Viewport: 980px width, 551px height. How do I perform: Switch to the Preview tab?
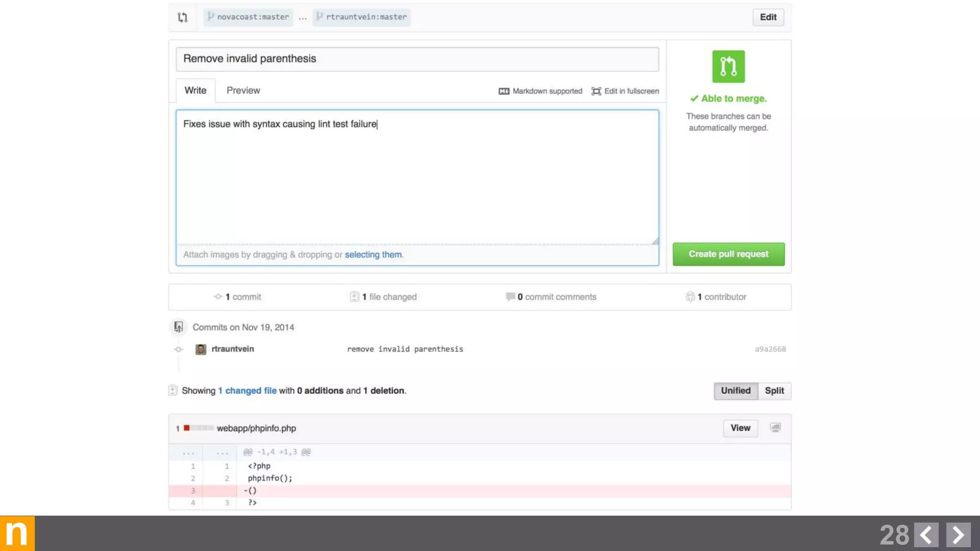click(243, 90)
